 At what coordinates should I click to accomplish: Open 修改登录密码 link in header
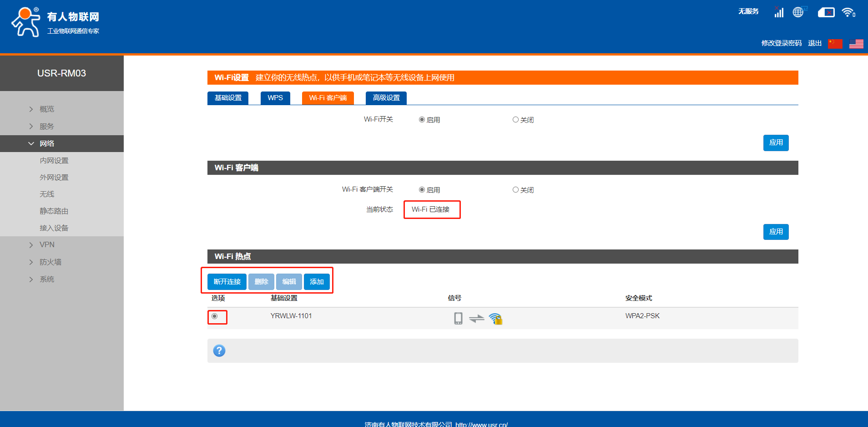tap(781, 43)
